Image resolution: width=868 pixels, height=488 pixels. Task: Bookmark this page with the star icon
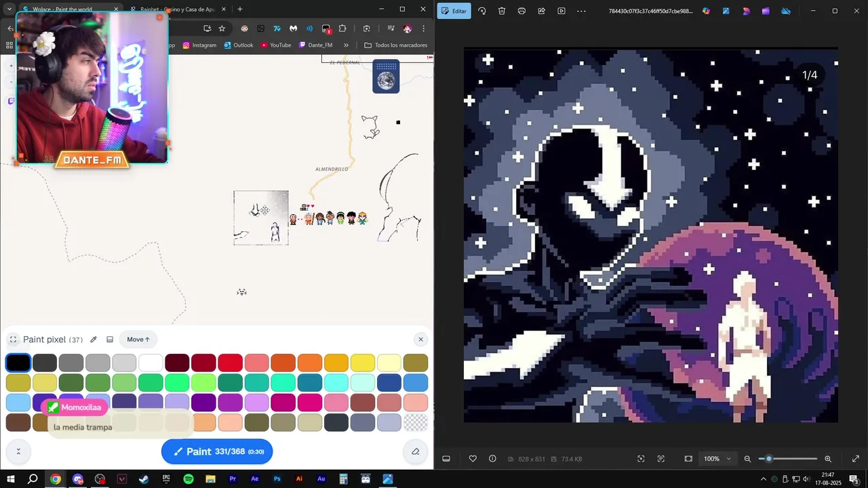pos(222,28)
